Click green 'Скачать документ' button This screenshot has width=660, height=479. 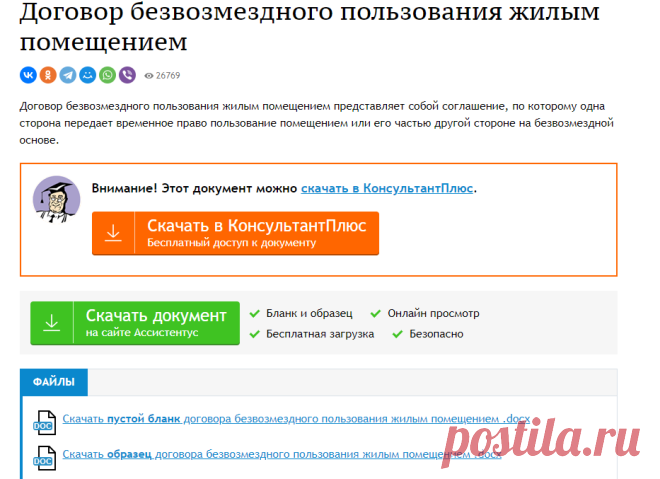point(135,323)
